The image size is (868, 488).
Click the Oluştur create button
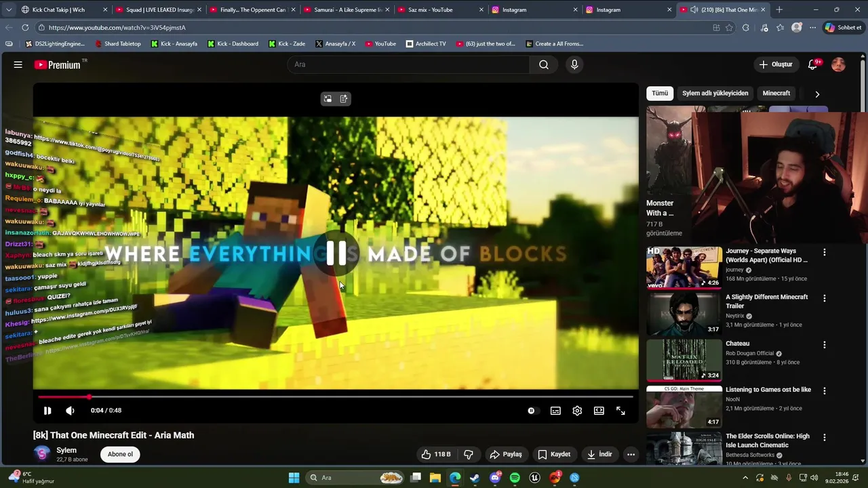coord(775,64)
